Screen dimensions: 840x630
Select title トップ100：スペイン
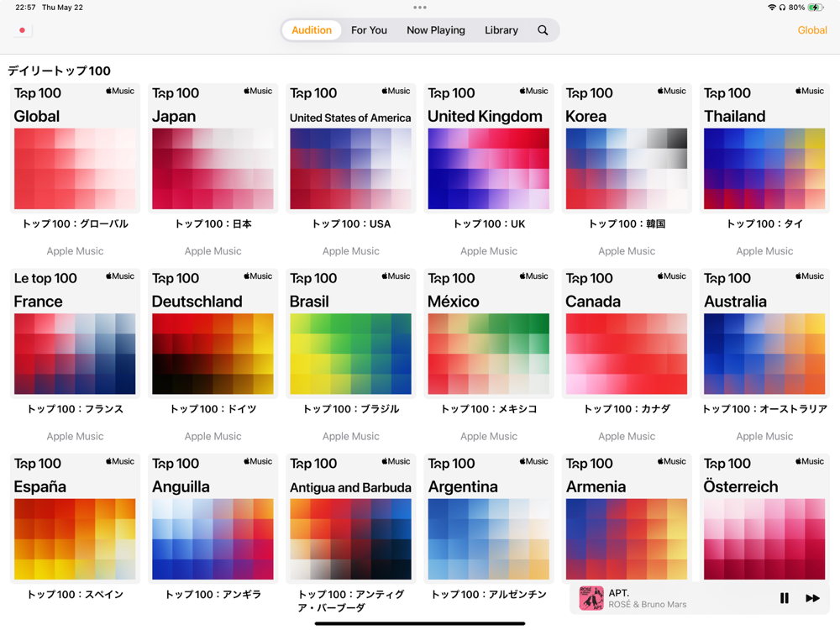pos(75,595)
